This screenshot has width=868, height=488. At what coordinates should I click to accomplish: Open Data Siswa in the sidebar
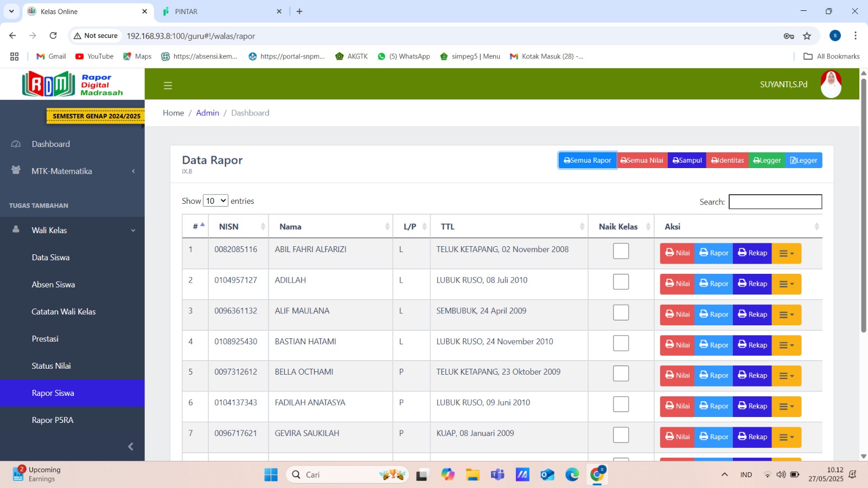50,258
